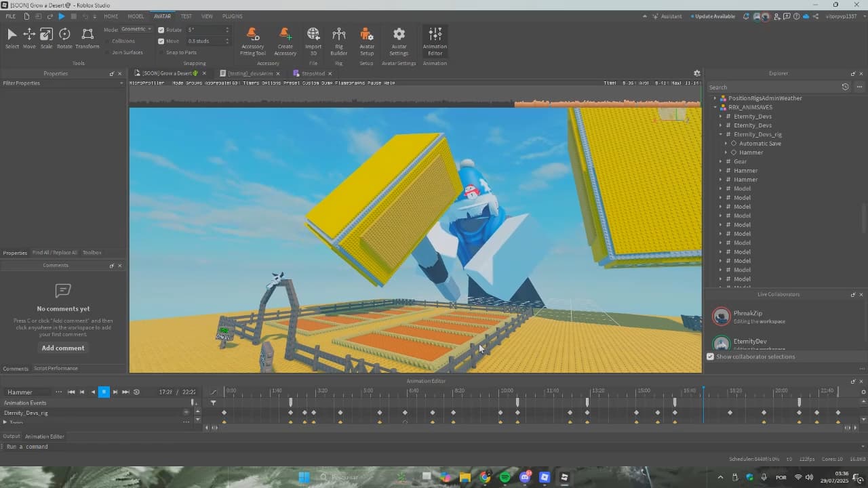The height and width of the screenshot is (488, 868).
Task: Open the Accessory Fitting Tool
Action: (x=252, y=41)
